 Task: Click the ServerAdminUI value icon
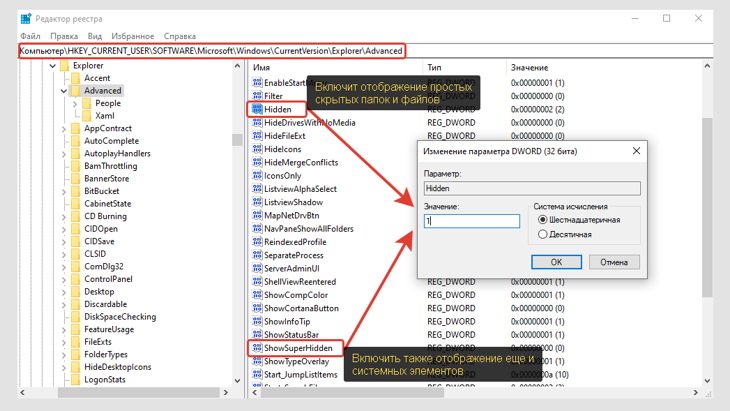pyautogui.click(x=257, y=268)
